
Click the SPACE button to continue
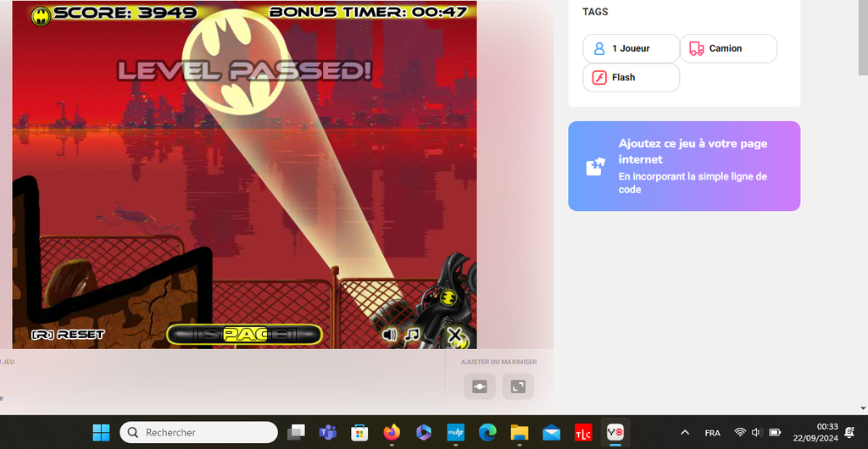coord(244,335)
